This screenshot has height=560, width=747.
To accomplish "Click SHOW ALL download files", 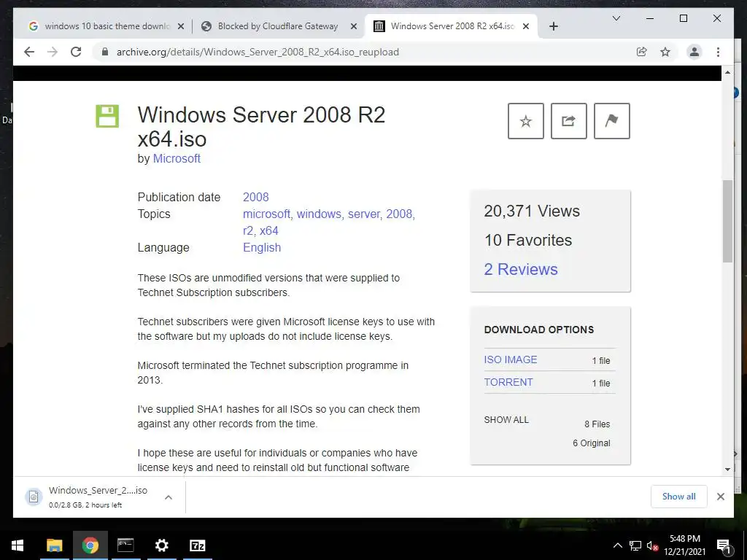I will click(506, 419).
